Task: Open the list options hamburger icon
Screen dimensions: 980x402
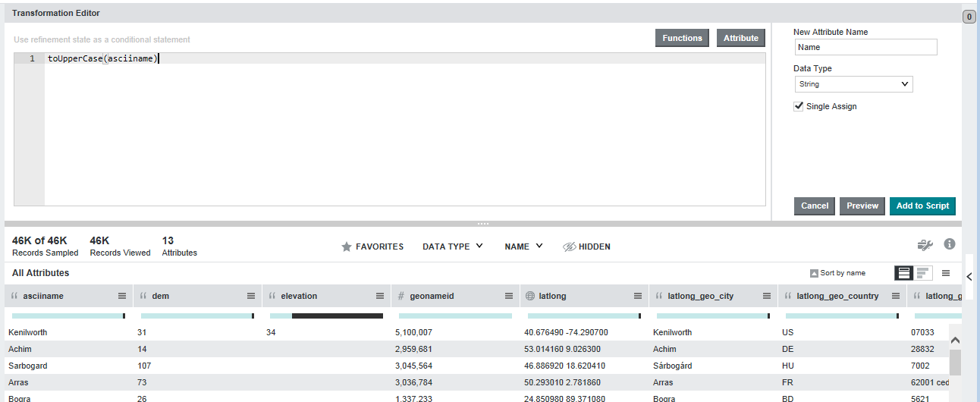Action: [x=946, y=273]
